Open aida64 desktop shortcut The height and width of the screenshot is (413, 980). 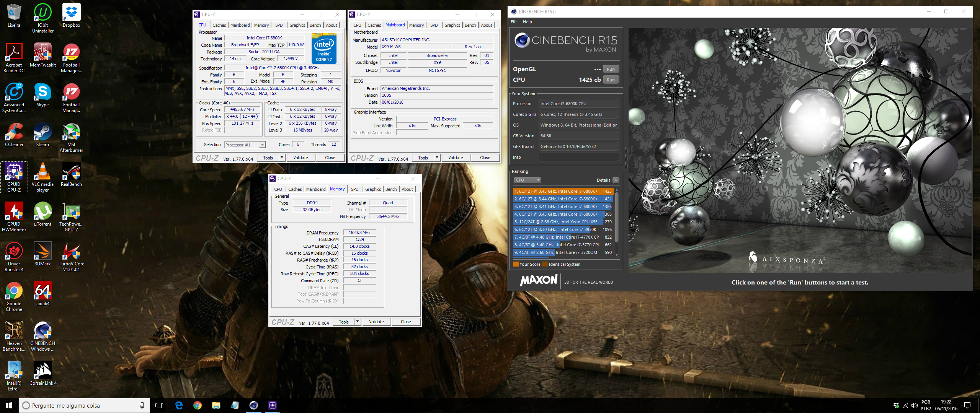pyautogui.click(x=42, y=294)
